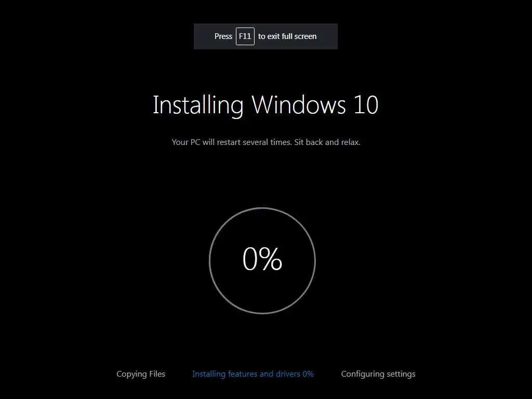Click the "Sit back and relax" sentence
532x399 pixels.
[x=327, y=142]
